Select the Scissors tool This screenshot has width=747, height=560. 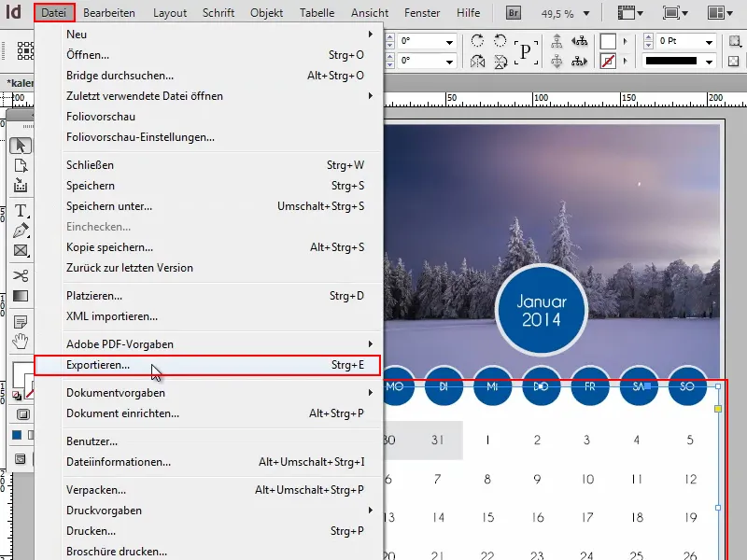pos(21,275)
